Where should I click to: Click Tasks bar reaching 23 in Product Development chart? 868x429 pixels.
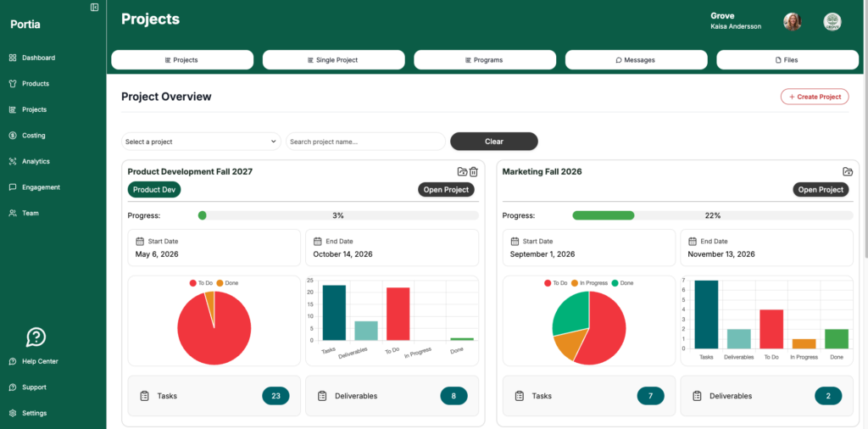pyautogui.click(x=334, y=313)
